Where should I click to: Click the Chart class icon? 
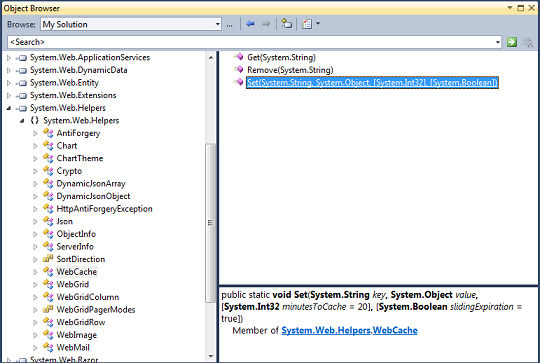[x=48, y=145]
